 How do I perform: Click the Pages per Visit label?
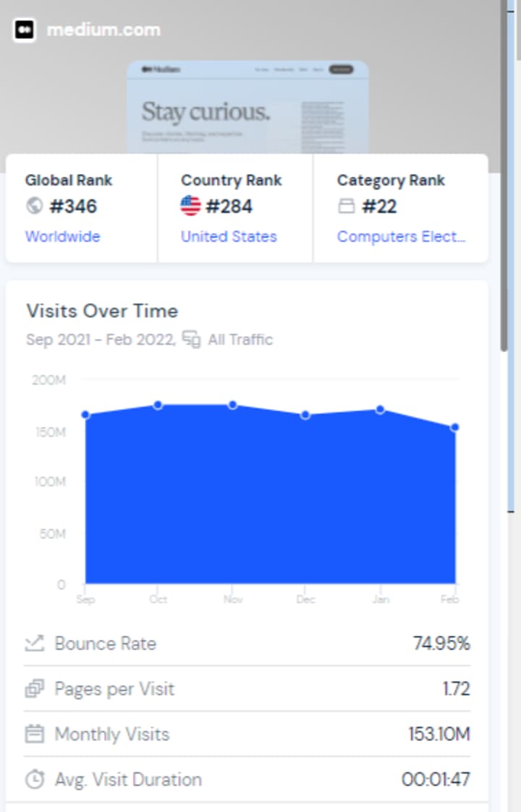[x=114, y=689]
